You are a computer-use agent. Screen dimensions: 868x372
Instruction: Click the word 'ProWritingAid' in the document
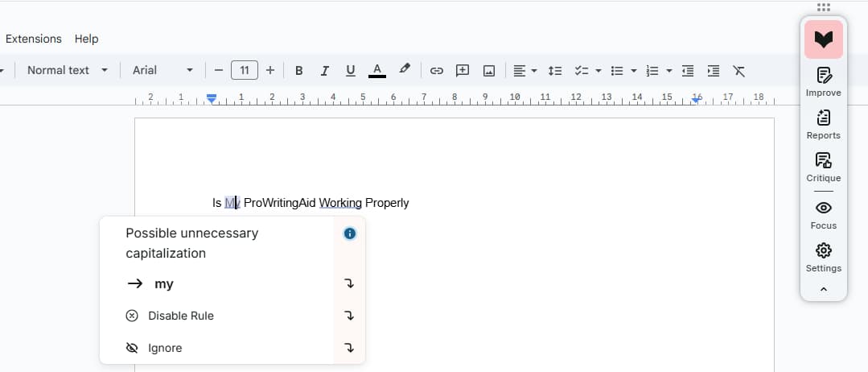pos(280,203)
